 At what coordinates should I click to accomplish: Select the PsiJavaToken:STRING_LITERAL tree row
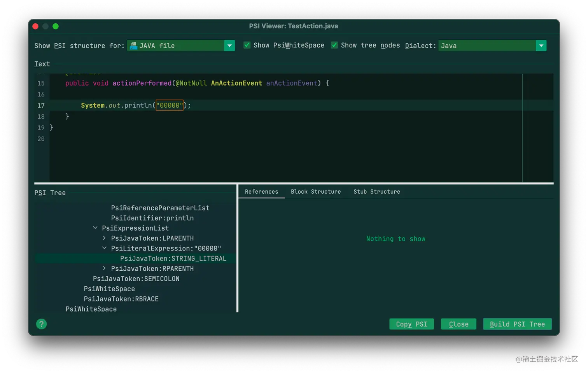coord(173,259)
